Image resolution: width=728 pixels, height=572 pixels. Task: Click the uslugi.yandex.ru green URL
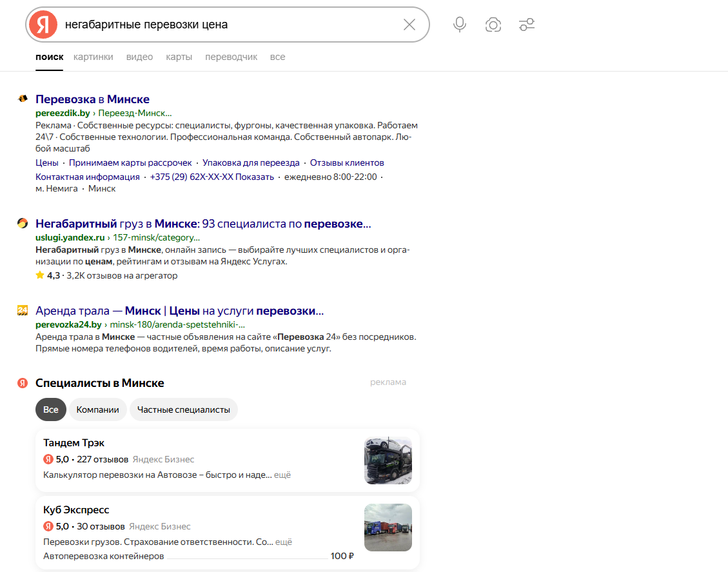click(x=70, y=237)
